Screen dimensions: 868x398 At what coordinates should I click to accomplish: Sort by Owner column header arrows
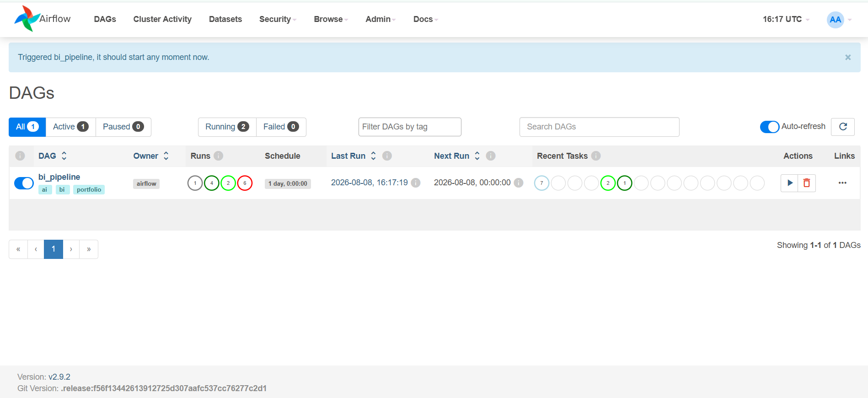166,156
